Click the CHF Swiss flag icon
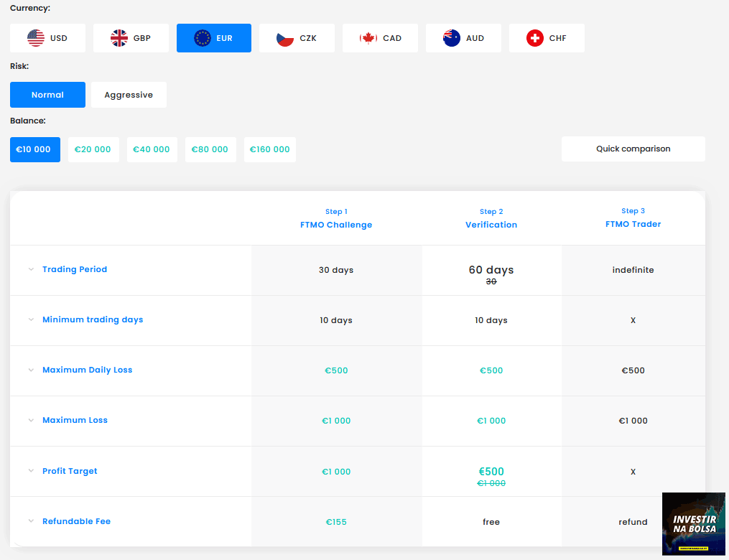Image resolution: width=729 pixels, height=560 pixels. pyautogui.click(x=535, y=38)
